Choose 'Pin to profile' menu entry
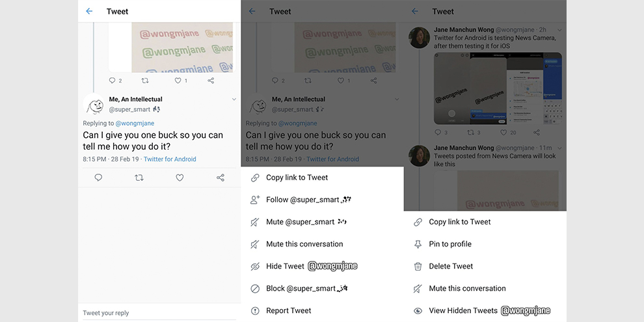 (485, 244)
